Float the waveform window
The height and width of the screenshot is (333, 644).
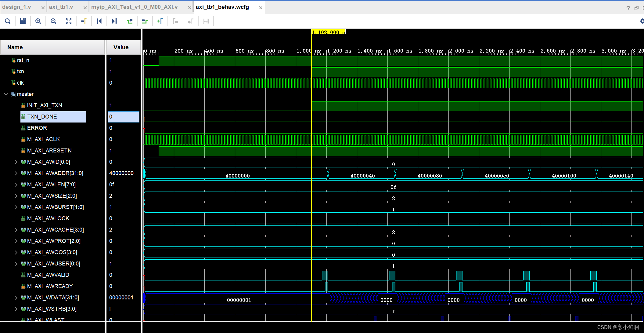[x=636, y=8]
